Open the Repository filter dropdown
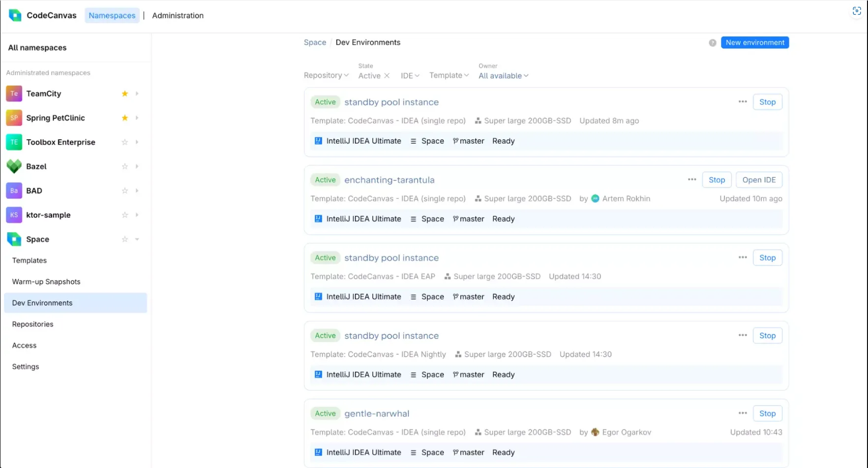Screen dimensions: 868x468 pyautogui.click(x=326, y=75)
